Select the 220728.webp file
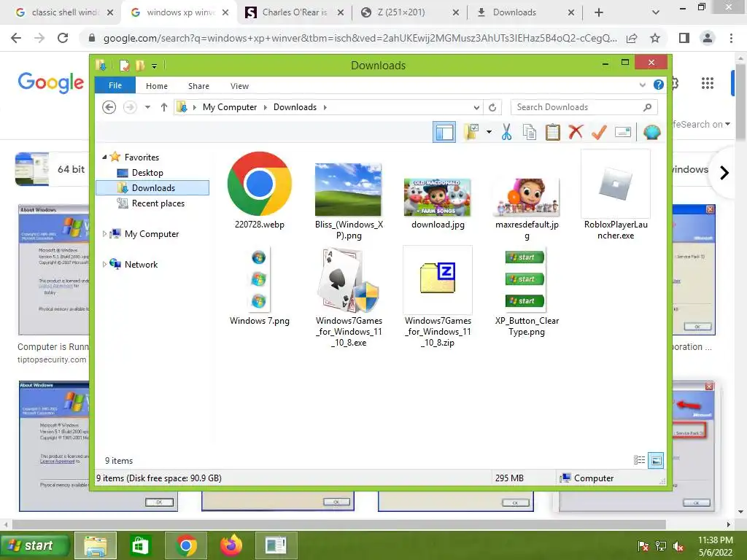747x560 pixels. (260, 190)
